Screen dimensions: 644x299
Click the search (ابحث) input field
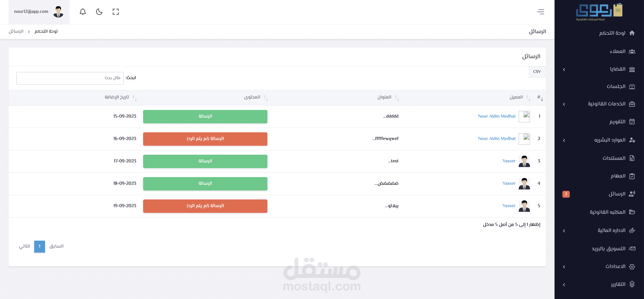tap(70, 78)
